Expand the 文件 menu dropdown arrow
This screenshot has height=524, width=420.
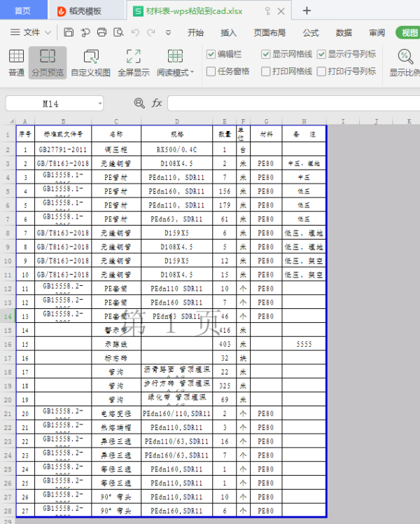[48, 33]
